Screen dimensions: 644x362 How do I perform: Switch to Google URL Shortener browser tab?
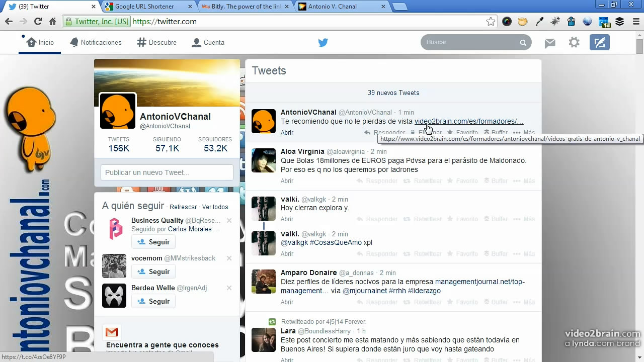click(148, 7)
